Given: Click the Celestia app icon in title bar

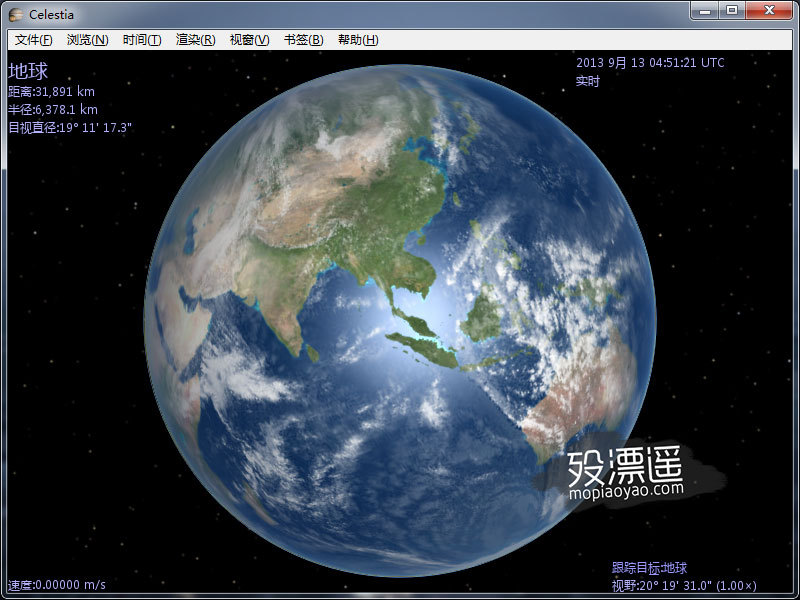Looking at the screenshot, I should pos(16,15).
